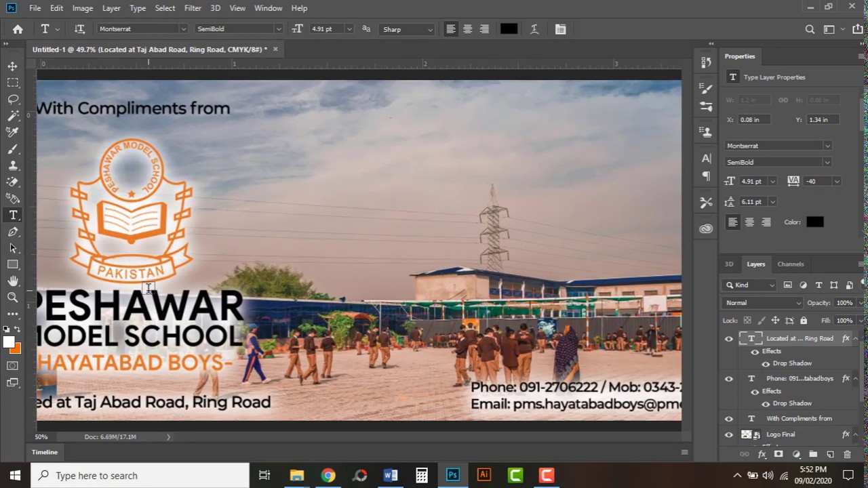Viewport: 868px width, 488px height.
Task: Open the blend mode Normal dropdown
Action: click(x=763, y=303)
